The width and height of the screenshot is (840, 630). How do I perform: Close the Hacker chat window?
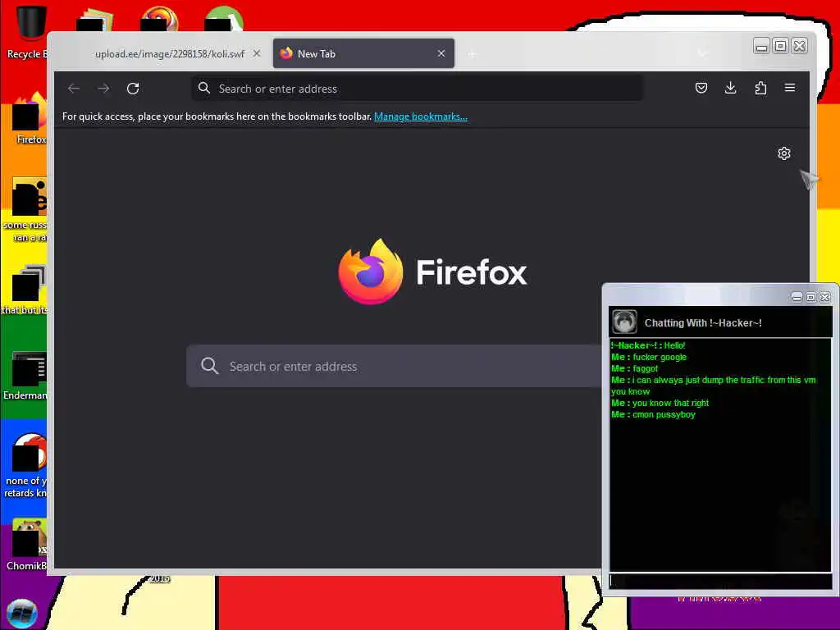pyautogui.click(x=825, y=297)
